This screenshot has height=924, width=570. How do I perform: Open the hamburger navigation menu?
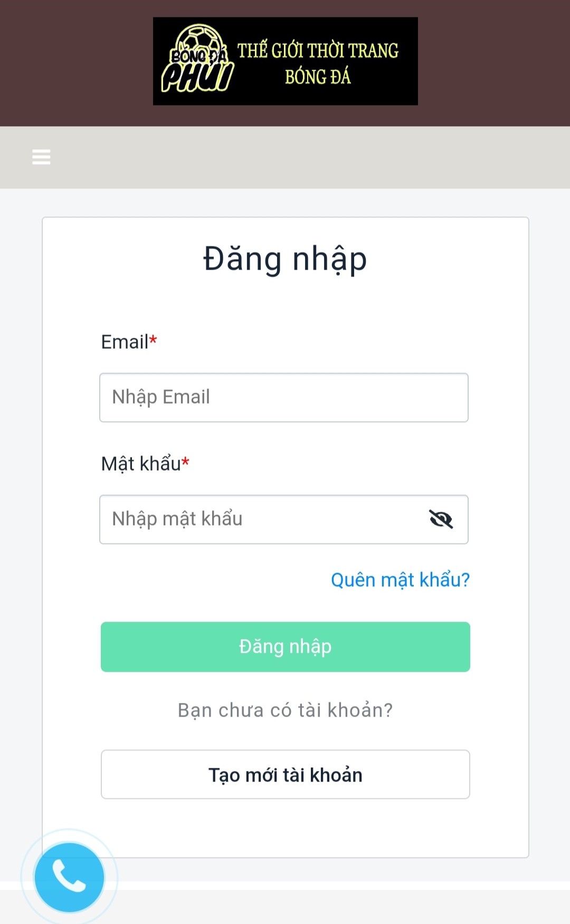click(x=41, y=157)
